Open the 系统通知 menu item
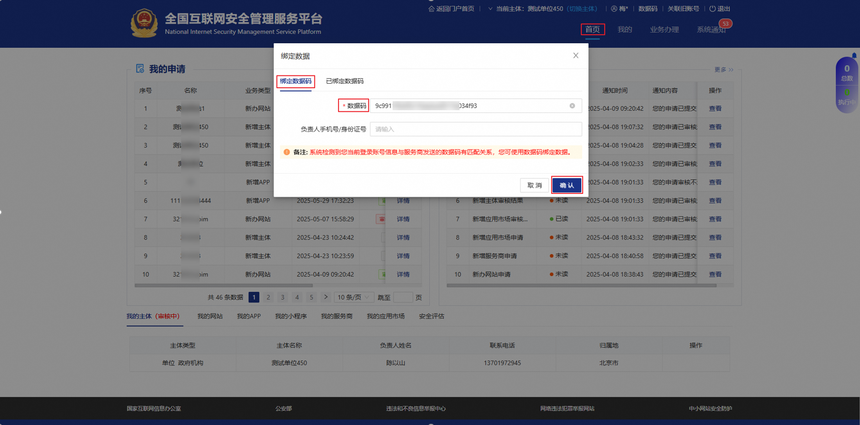 (711, 30)
